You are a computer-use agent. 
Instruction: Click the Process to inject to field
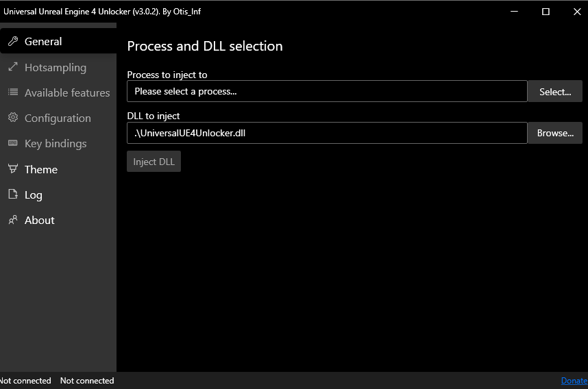pos(327,91)
